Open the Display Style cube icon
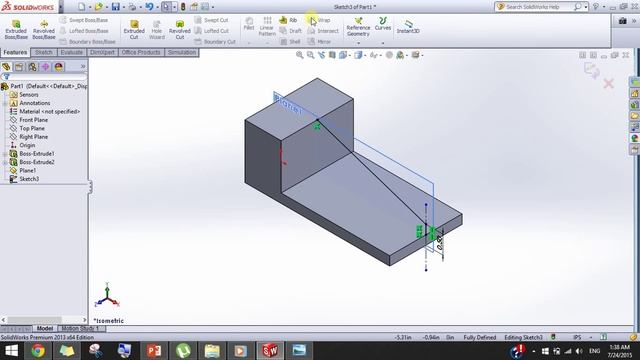 tap(358, 55)
